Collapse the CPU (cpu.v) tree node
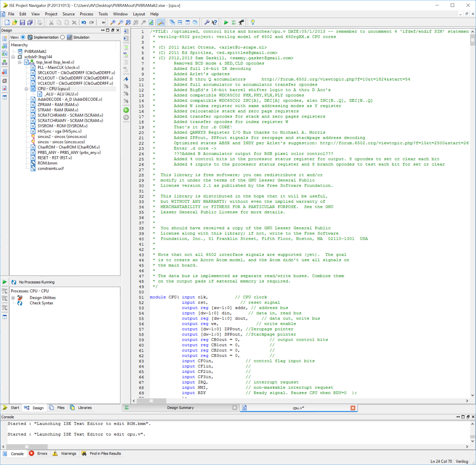Viewport: 476px width, 465px height. [26, 89]
